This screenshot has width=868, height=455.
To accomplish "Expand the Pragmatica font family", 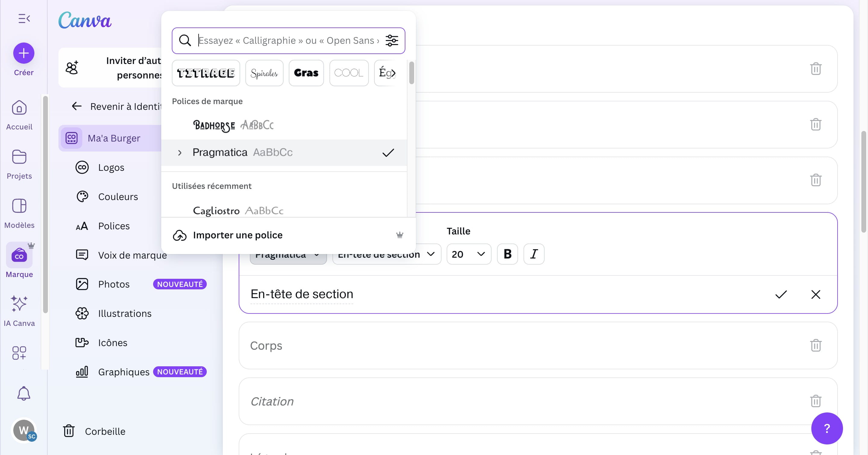I will tap(180, 153).
